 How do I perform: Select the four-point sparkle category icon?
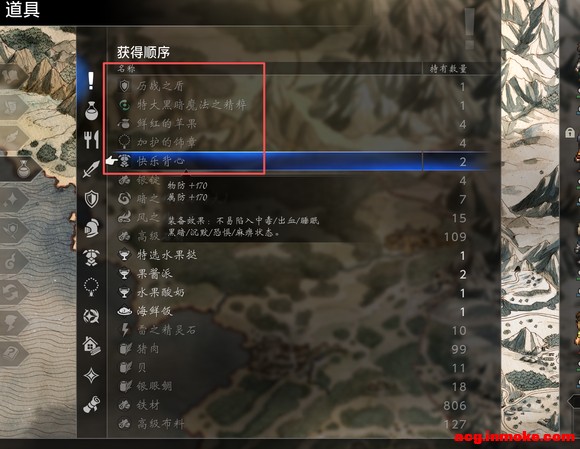[x=91, y=375]
